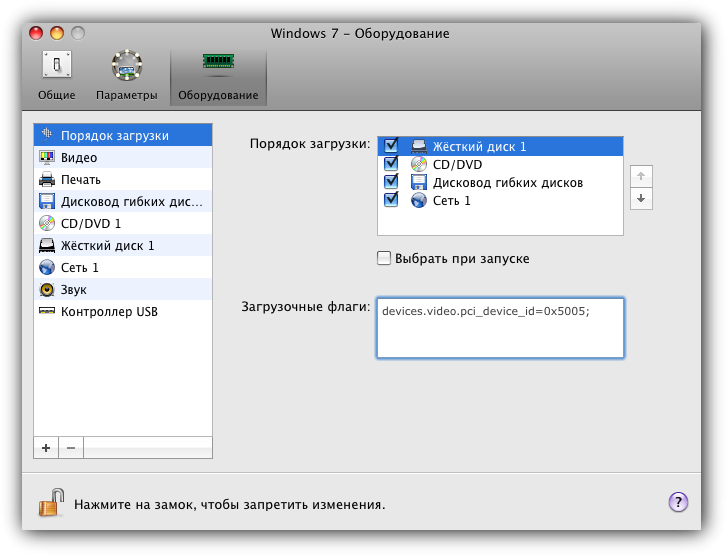Enable Выбрать при запуске checkbox
Screen dimensions: 728x556
pos(384,258)
